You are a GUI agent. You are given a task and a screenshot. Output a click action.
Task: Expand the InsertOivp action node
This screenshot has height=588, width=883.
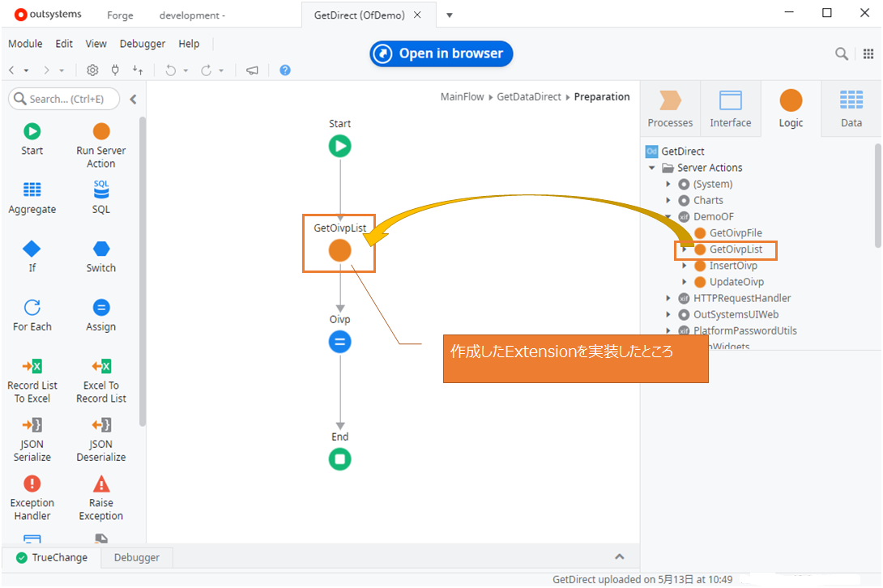click(685, 266)
